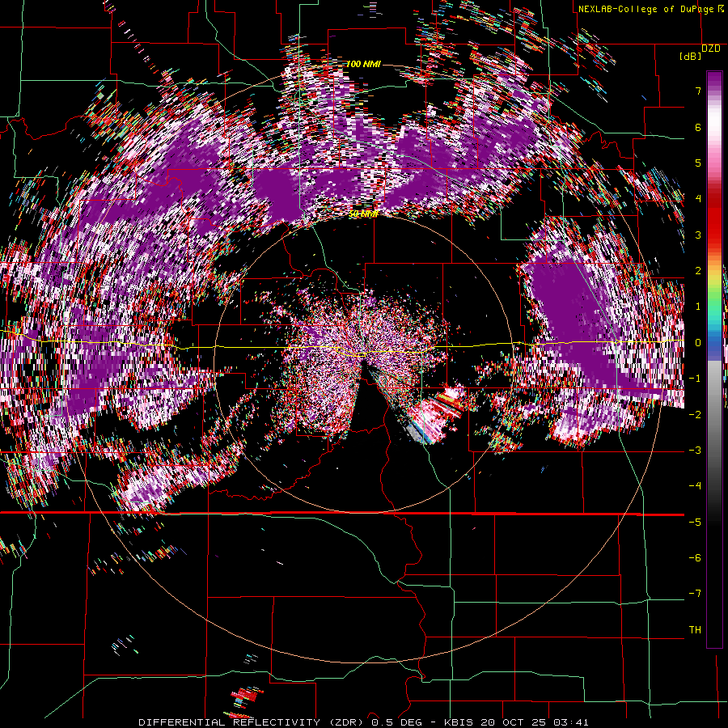Click the -6 value on color scale
Viewport: 728px width, 728px height.
click(695, 557)
